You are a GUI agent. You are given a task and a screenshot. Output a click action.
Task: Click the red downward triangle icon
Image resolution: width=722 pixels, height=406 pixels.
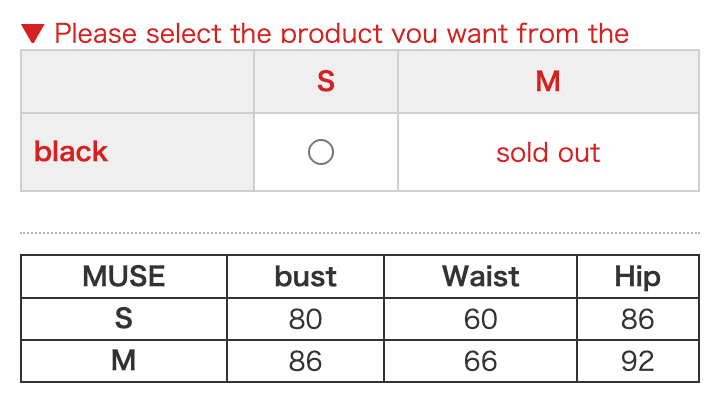pyautogui.click(x=33, y=34)
